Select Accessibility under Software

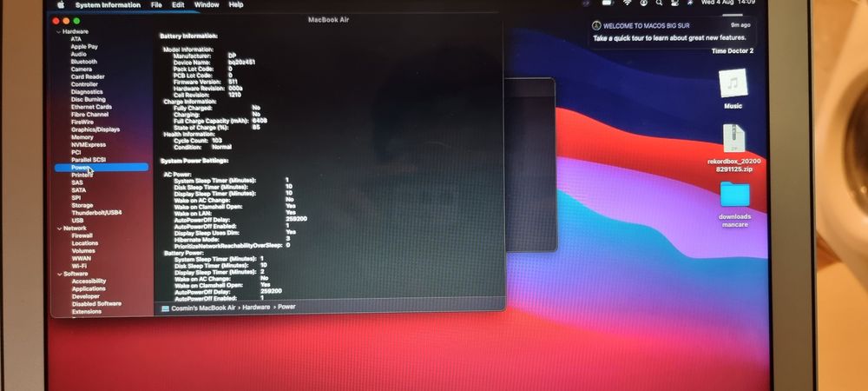click(x=89, y=282)
